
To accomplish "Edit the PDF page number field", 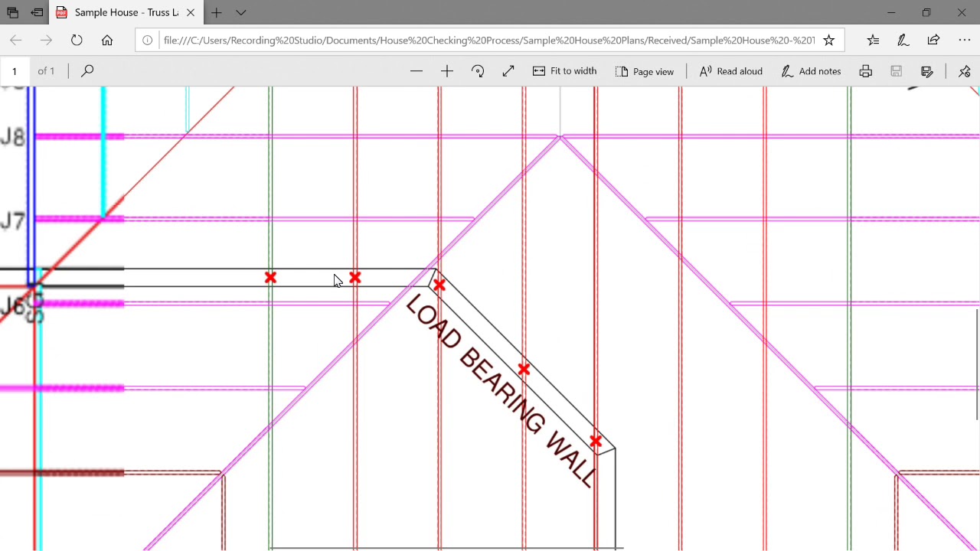I will pyautogui.click(x=15, y=71).
